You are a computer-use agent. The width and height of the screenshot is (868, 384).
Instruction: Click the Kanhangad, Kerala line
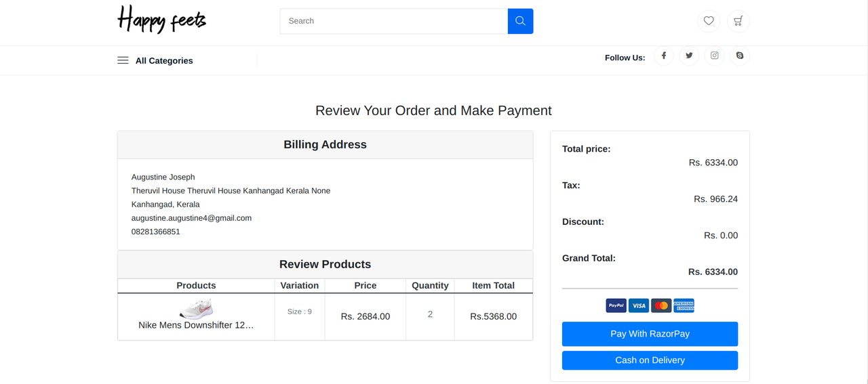pos(165,204)
